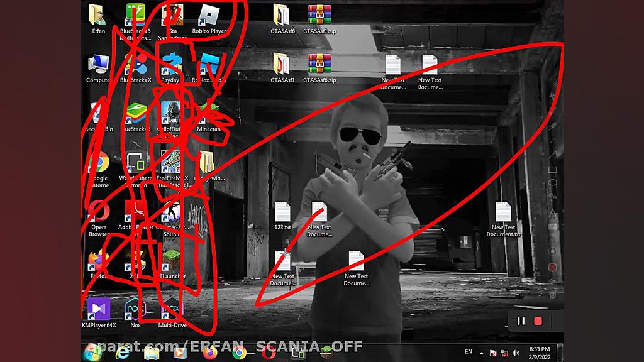Open the KMPlayer 64X shortcut
This screenshot has width=644, height=362.
click(99, 309)
